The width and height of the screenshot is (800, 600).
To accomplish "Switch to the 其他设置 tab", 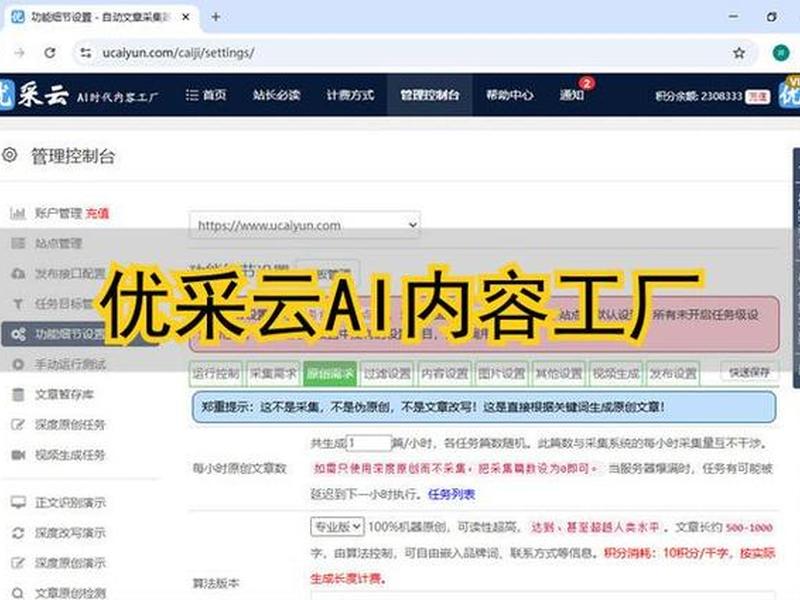I will (x=559, y=374).
